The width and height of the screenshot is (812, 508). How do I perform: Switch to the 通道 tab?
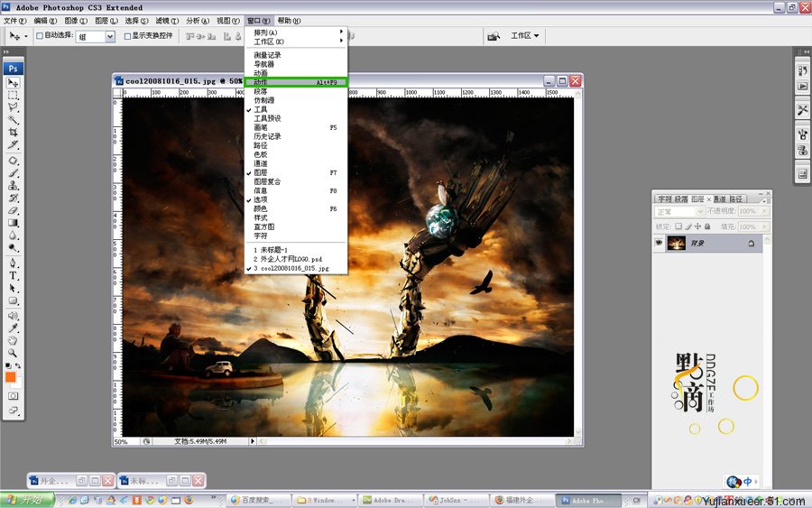click(x=720, y=199)
